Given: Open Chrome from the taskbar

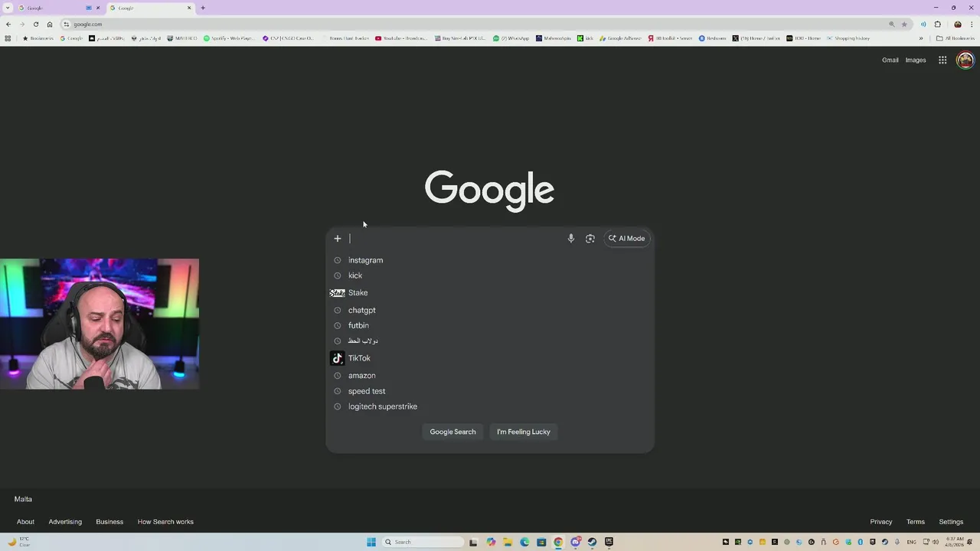Looking at the screenshot, I should tap(558, 542).
